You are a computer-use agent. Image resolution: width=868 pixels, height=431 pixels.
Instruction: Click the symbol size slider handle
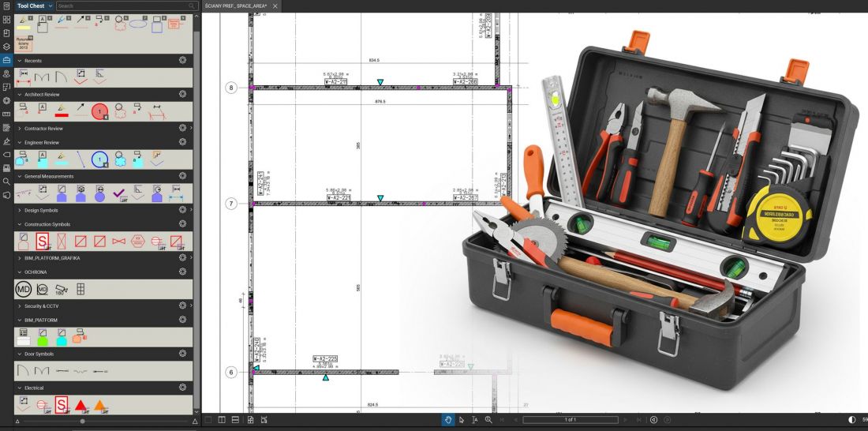coord(83,422)
